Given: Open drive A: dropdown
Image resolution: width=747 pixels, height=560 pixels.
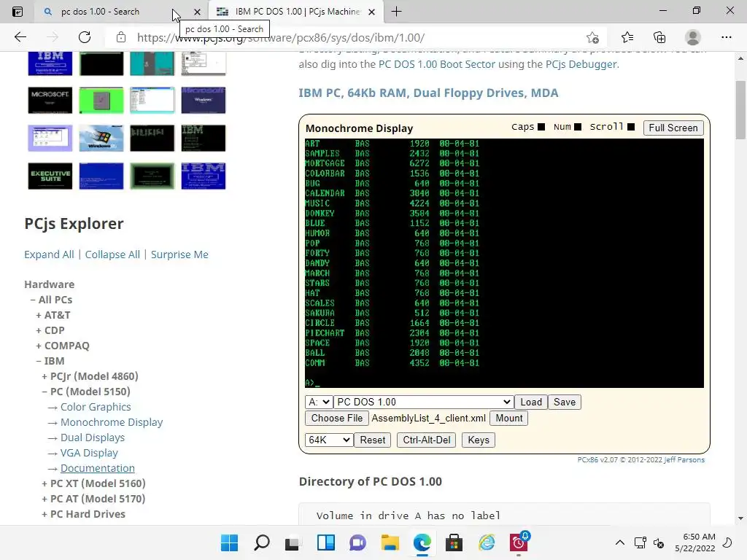Looking at the screenshot, I should [x=319, y=402].
